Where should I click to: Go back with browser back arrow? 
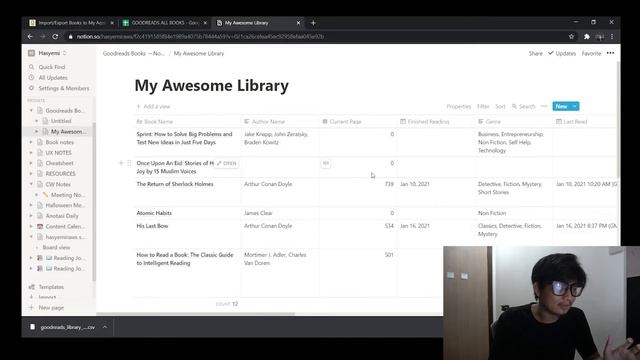30,36
